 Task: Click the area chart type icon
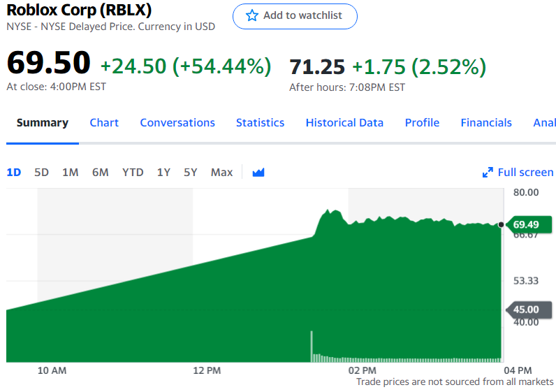[258, 173]
